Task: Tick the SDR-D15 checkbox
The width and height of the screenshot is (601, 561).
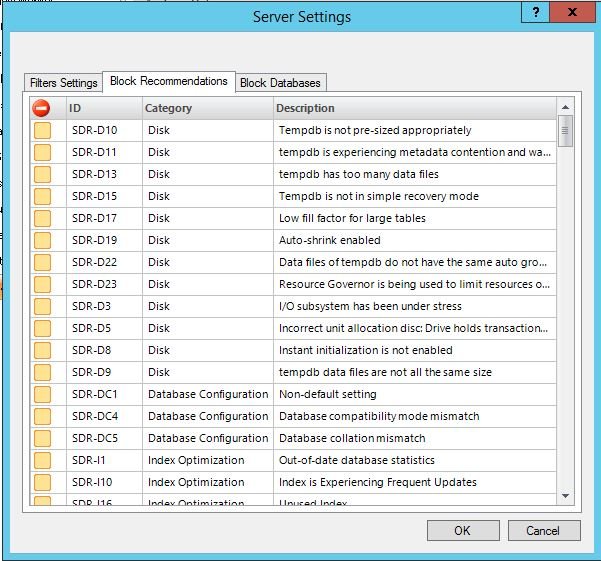Action: coord(42,196)
